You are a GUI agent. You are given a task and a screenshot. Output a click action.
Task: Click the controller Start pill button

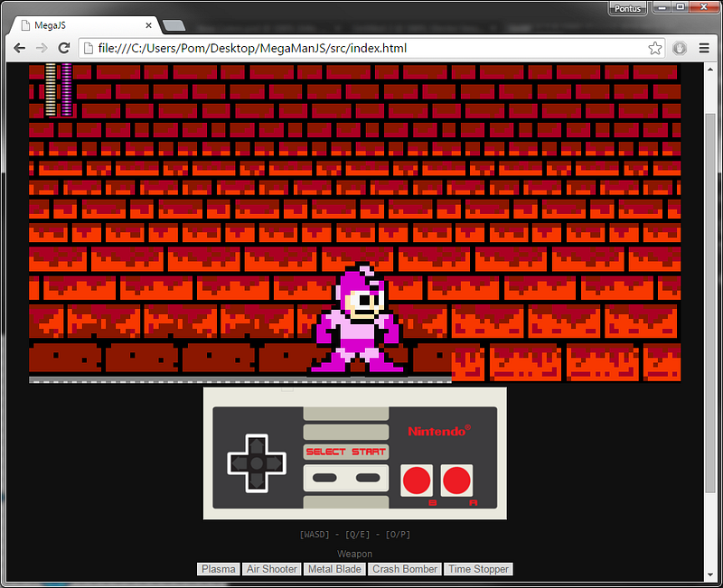(x=368, y=478)
